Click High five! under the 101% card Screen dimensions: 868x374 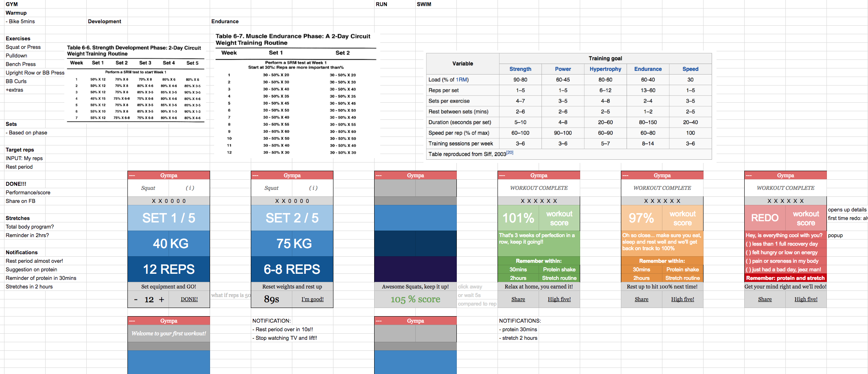click(x=559, y=299)
